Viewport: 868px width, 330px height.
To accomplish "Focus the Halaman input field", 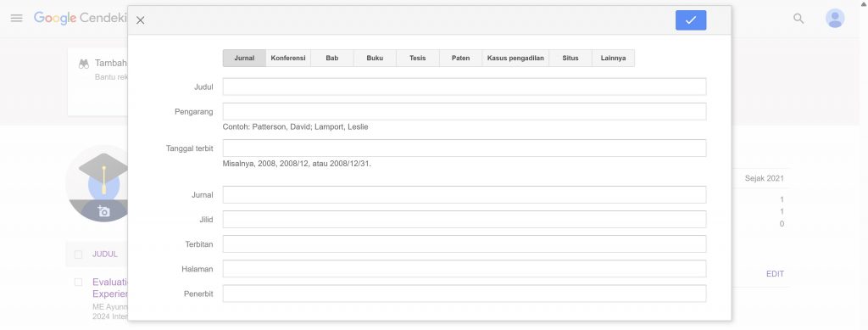I will coord(465,269).
